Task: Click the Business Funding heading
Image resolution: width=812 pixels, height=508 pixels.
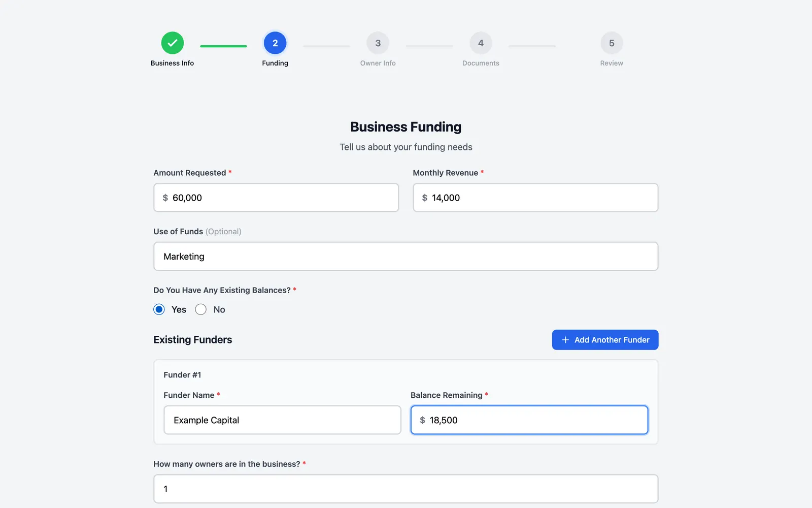Action: 406,127
